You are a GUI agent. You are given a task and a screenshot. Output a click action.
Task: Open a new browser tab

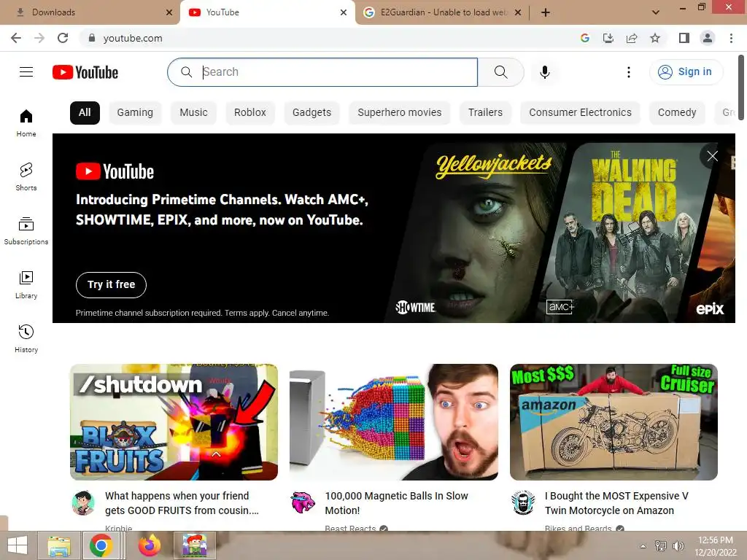[x=546, y=12]
